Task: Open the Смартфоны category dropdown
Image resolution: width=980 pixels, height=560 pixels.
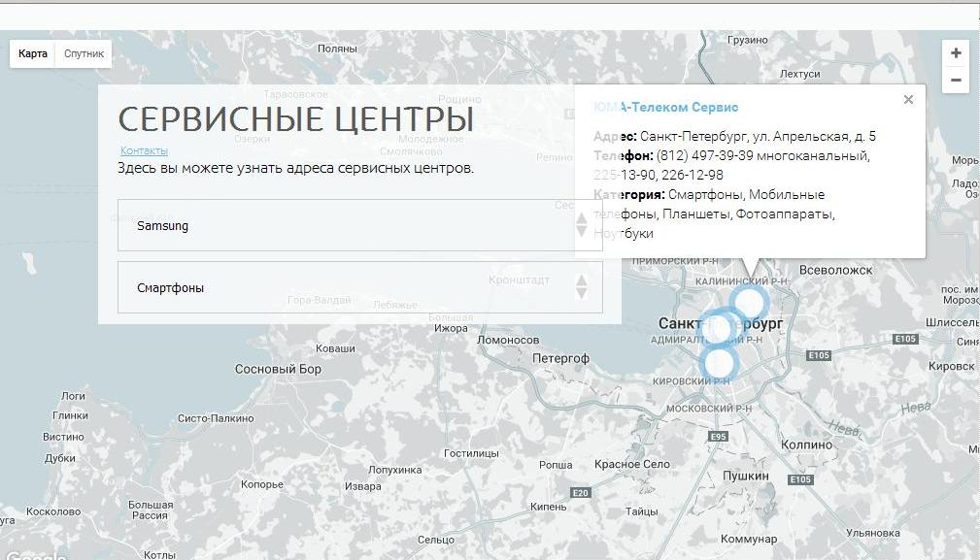Action: 350,287
